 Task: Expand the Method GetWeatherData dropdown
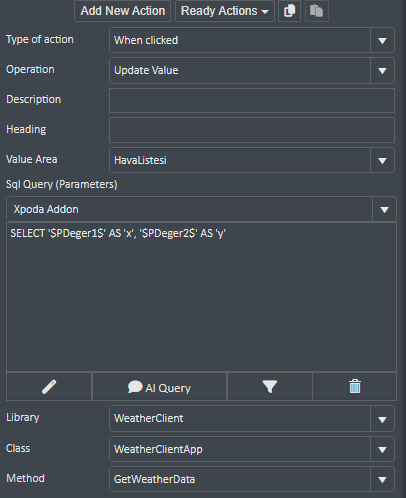click(382, 479)
